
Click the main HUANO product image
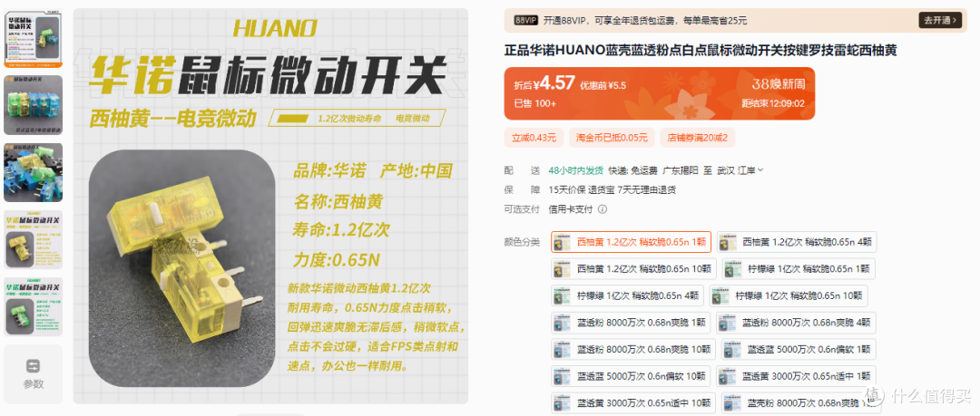pyautogui.click(x=270, y=206)
